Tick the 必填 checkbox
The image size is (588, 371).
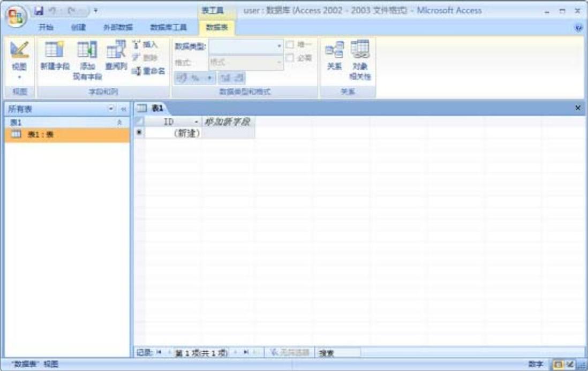[290, 58]
